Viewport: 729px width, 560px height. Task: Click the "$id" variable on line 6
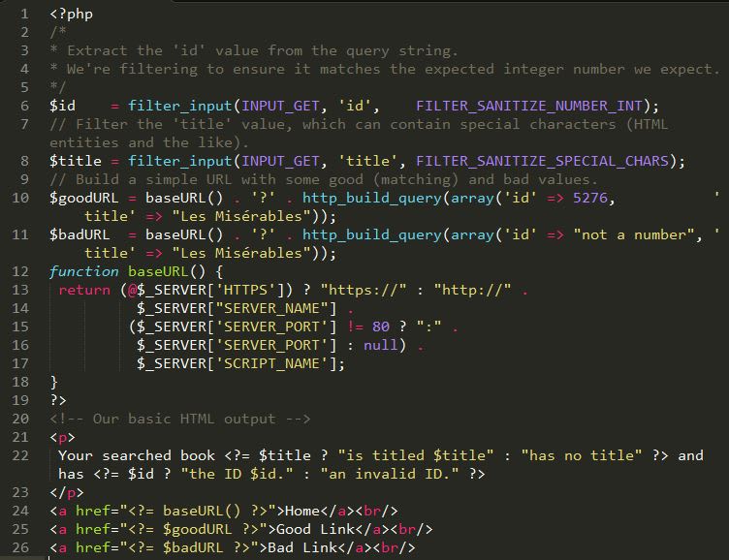62,106
